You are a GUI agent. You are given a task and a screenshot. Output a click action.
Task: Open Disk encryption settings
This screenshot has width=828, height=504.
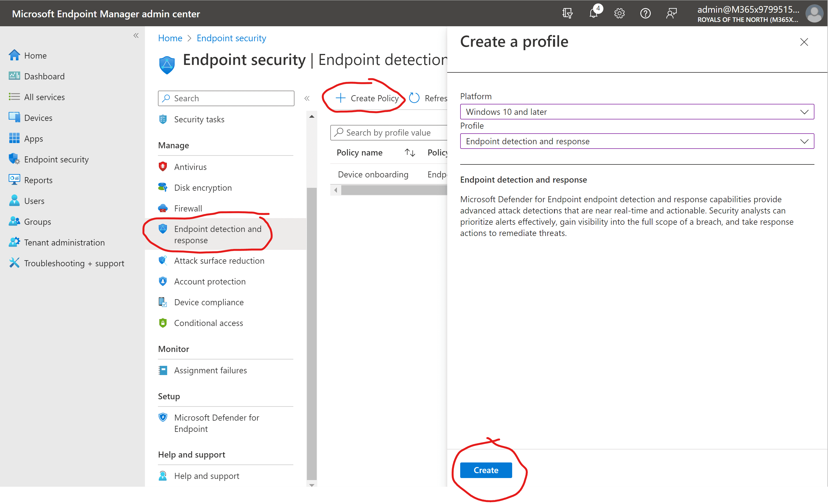coord(203,187)
